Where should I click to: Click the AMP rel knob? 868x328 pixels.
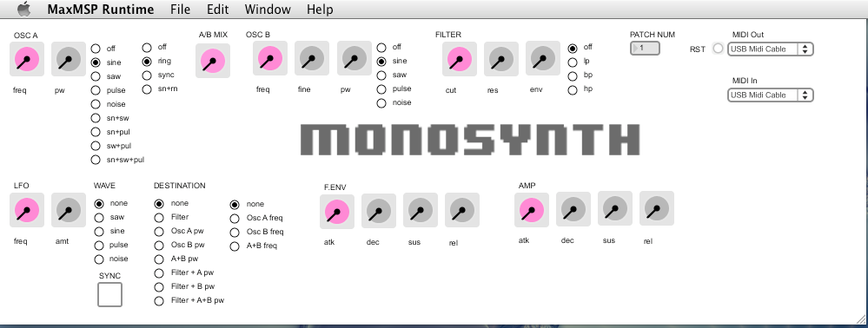(x=657, y=208)
